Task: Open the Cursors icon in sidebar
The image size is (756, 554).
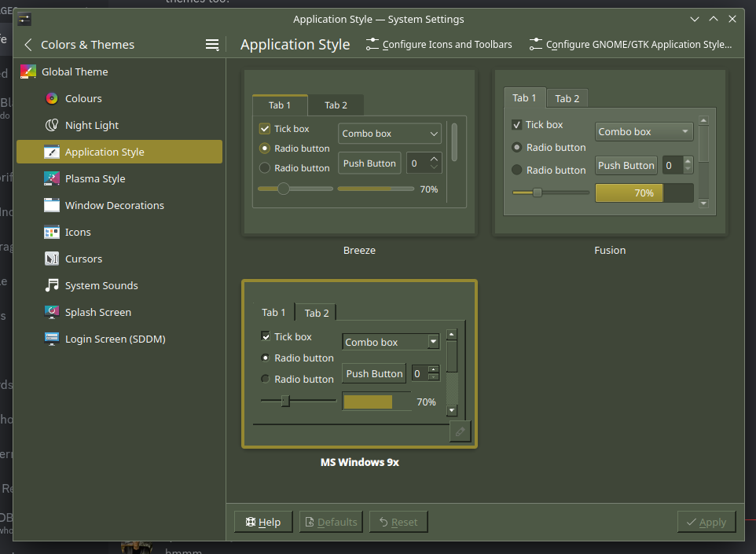Action: pyautogui.click(x=52, y=259)
